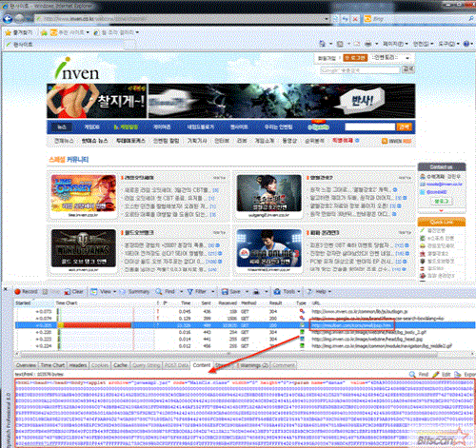
Task: Click the Favorites star icon
Action: [x=9, y=32]
